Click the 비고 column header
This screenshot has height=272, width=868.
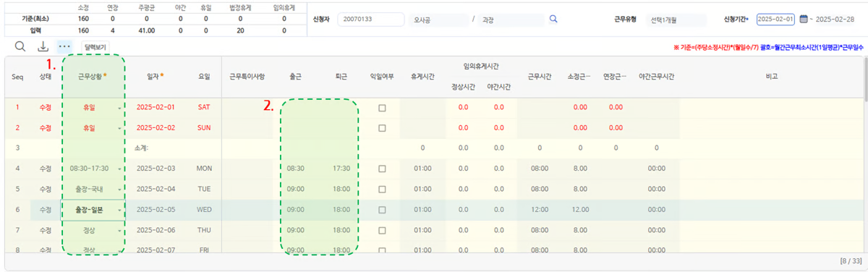click(772, 76)
